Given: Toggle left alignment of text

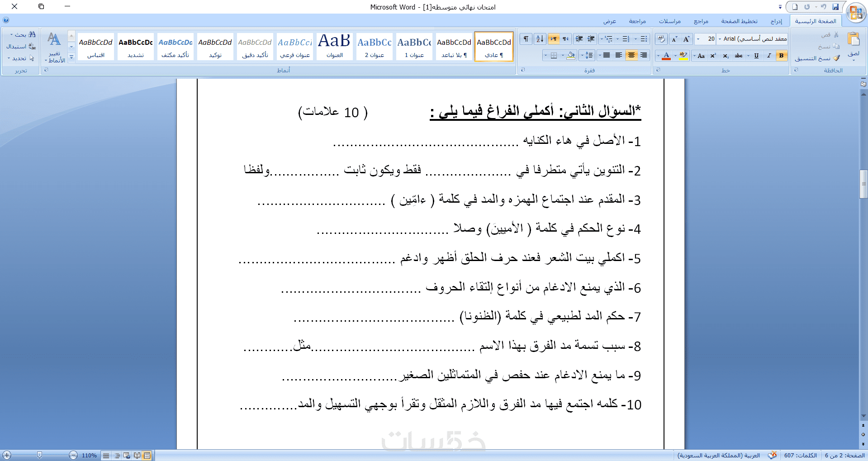Looking at the screenshot, I should click(x=618, y=56).
